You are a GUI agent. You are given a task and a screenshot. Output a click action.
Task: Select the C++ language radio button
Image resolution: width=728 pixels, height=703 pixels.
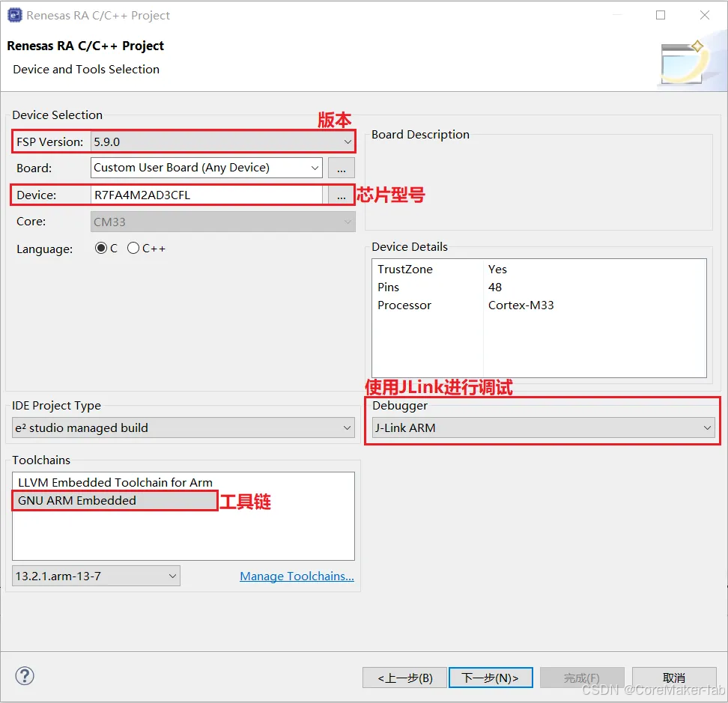coord(133,249)
